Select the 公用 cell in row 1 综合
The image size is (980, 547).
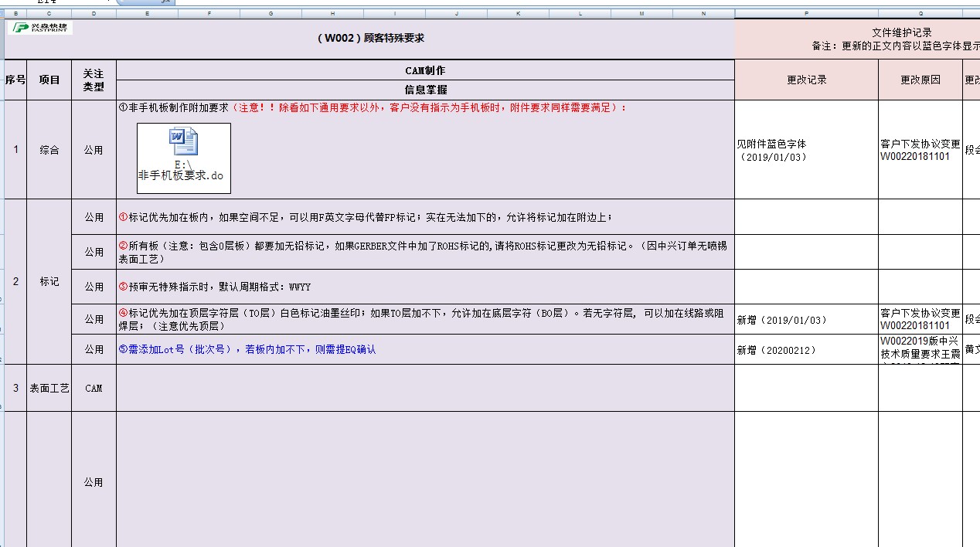[x=94, y=150]
